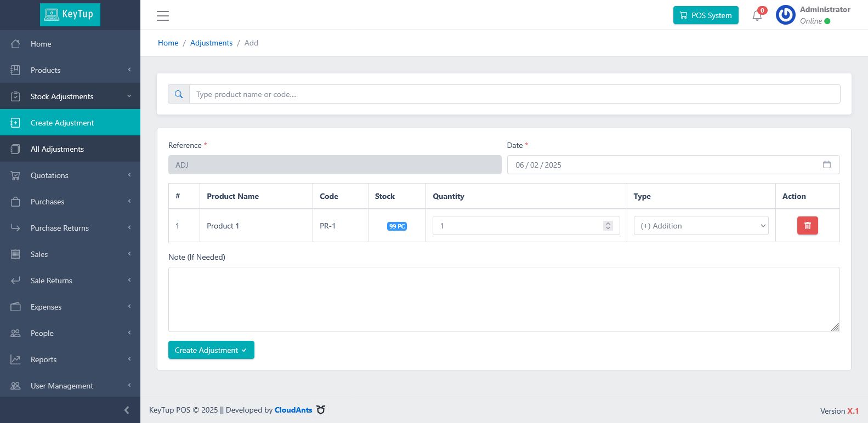Click the Note textarea resize handle
Viewport: 868px width, 423px height.
[835, 327]
